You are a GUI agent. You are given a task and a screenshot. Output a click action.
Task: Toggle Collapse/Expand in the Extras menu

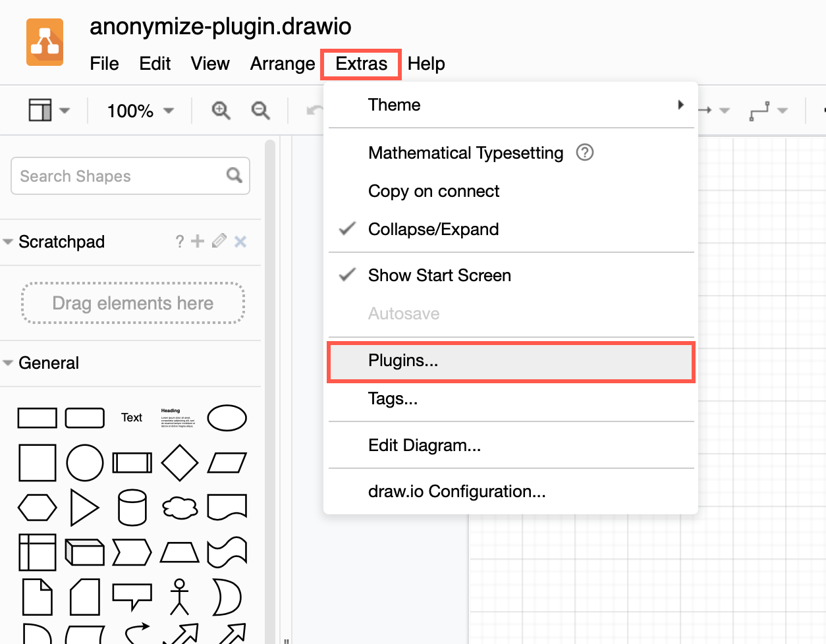pyautogui.click(x=433, y=229)
